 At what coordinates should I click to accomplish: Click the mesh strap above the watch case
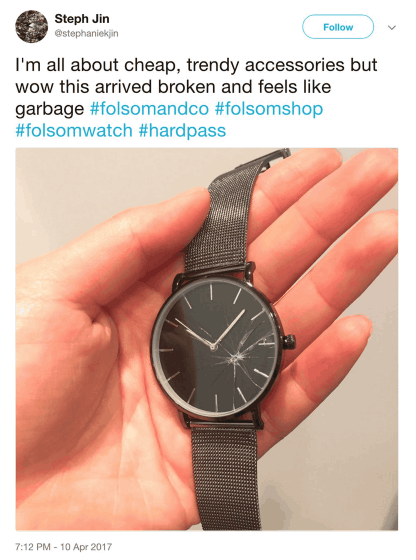pyautogui.click(x=229, y=214)
